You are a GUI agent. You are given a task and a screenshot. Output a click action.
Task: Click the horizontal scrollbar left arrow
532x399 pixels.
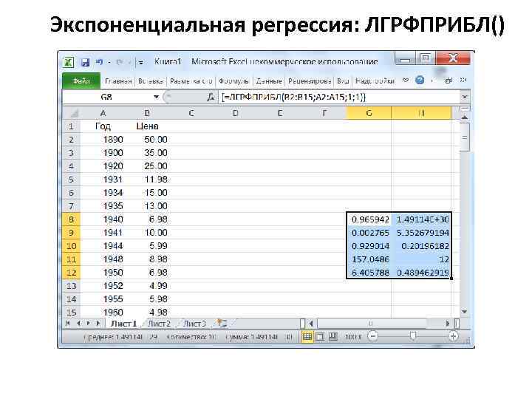[311, 324]
